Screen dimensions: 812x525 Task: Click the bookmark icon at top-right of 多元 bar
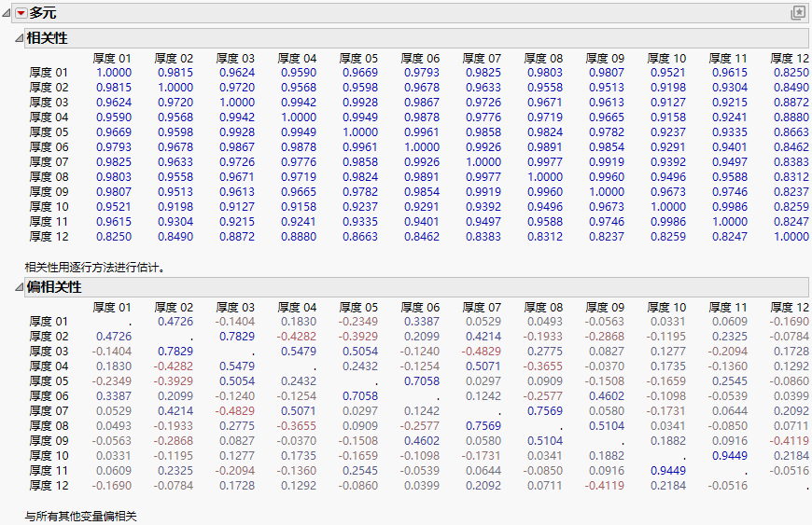pos(798,13)
